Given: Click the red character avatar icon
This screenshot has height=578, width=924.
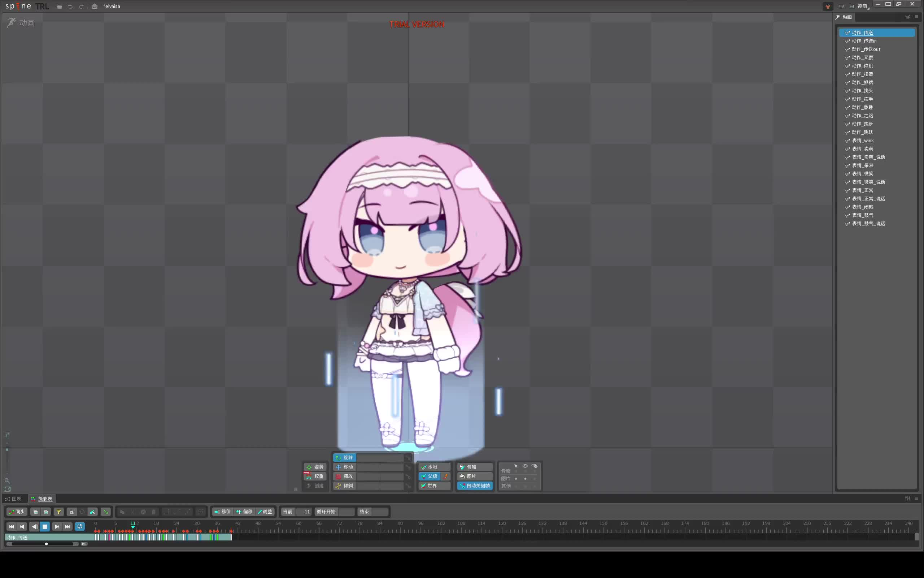Looking at the screenshot, I should point(827,7).
